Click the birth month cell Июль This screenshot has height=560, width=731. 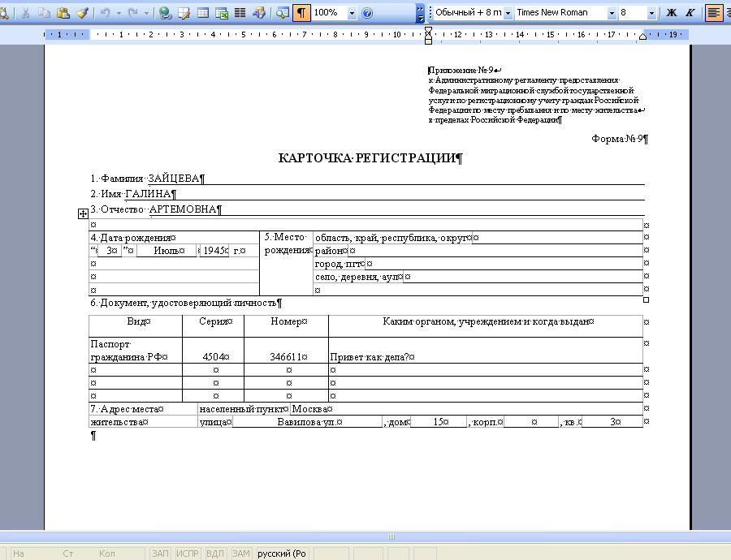(167, 251)
